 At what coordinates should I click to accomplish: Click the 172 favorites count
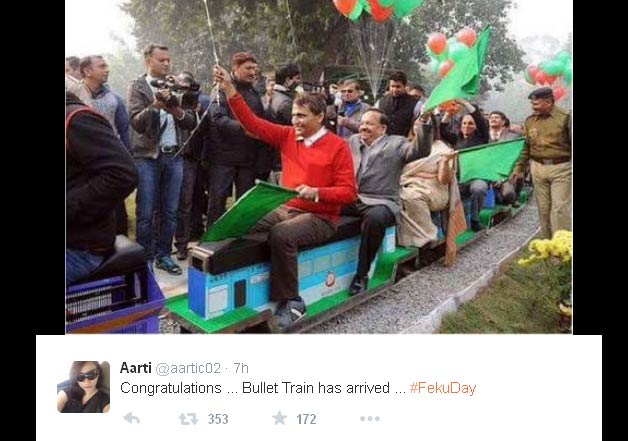(306, 419)
